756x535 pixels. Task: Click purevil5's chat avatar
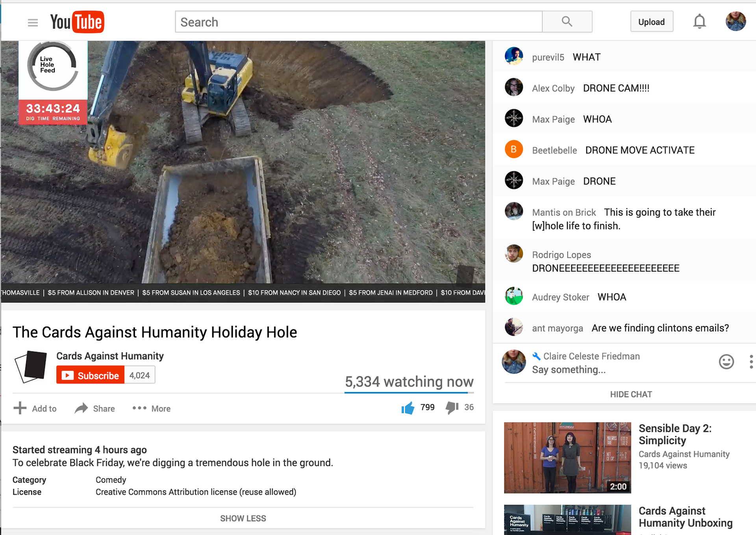pyautogui.click(x=514, y=56)
